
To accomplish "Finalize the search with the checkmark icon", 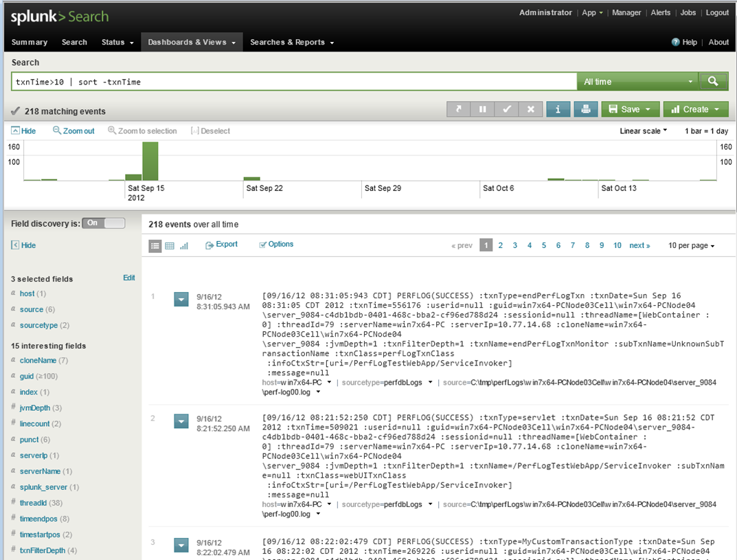I will tap(506, 109).
